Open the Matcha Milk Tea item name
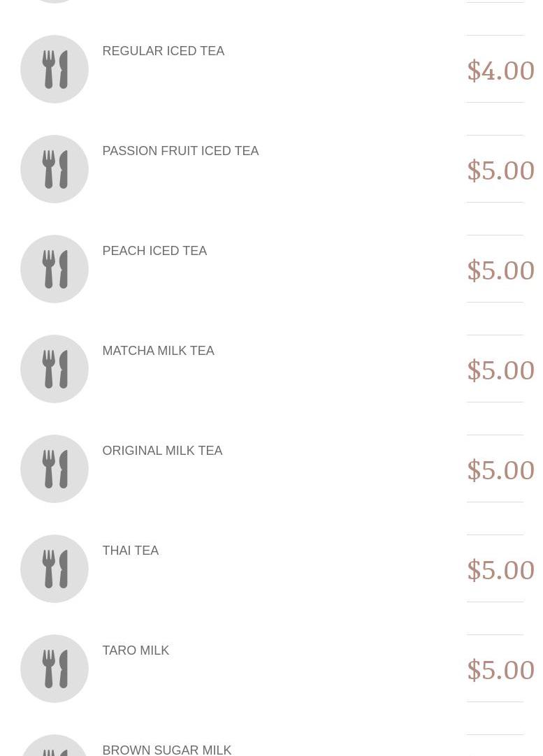Viewport: 543px width, 756px height. (x=158, y=351)
